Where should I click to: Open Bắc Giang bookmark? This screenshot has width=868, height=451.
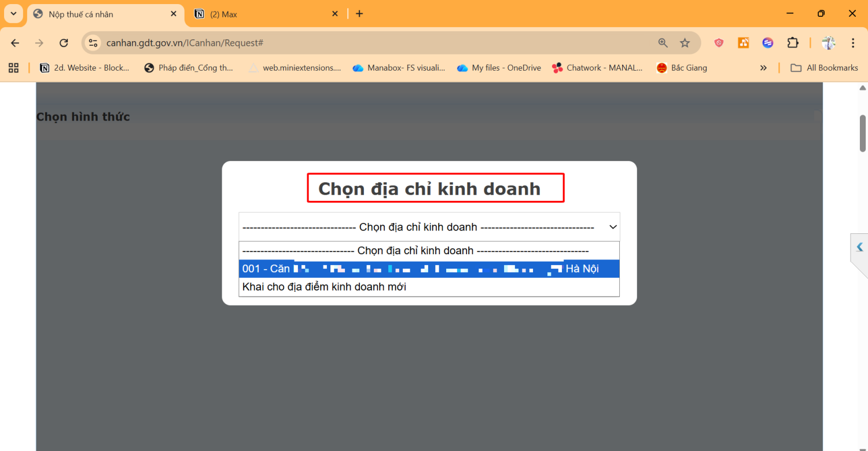pos(682,68)
